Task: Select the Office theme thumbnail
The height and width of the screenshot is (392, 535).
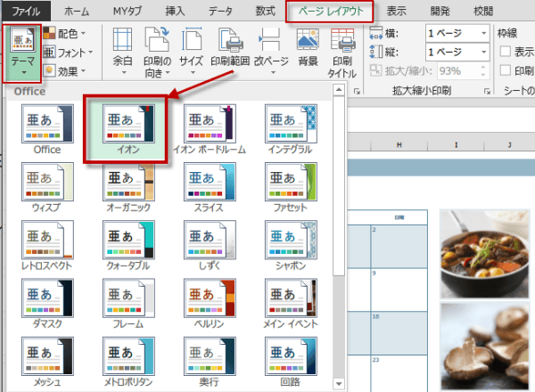Action: (47, 129)
